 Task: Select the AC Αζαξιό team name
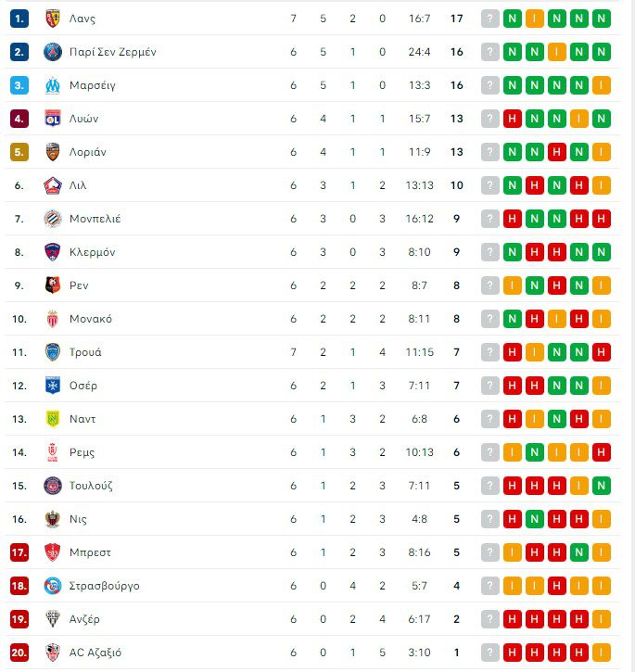(95, 653)
